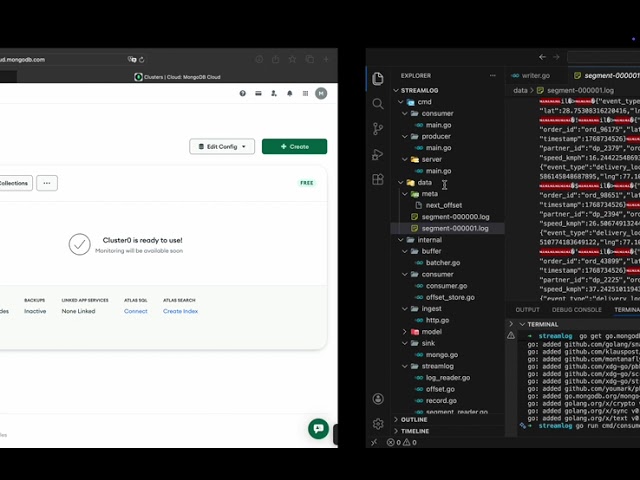Select the TERMINAL panel tab

(627, 310)
